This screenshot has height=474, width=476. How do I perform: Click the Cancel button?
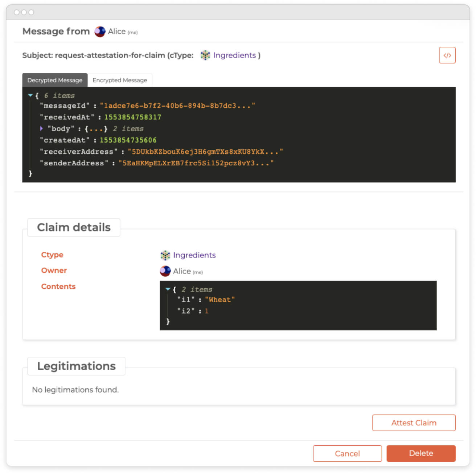pos(347,453)
